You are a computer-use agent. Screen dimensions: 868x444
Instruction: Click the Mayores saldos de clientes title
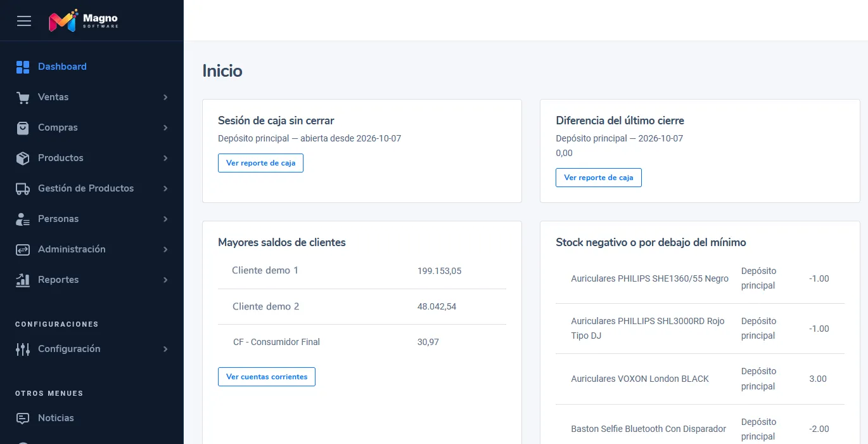[282, 242]
